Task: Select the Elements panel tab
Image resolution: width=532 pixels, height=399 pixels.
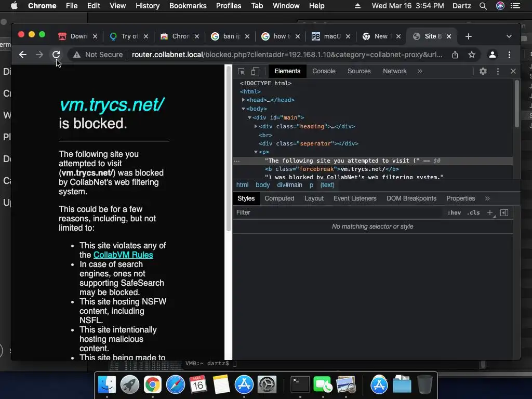Action: 287,71
